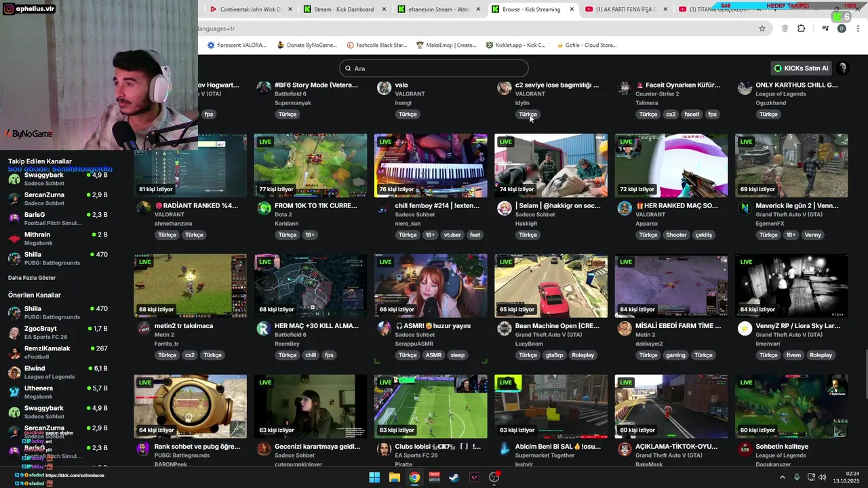
Task: Open Windows Start menu
Action: coord(374,477)
